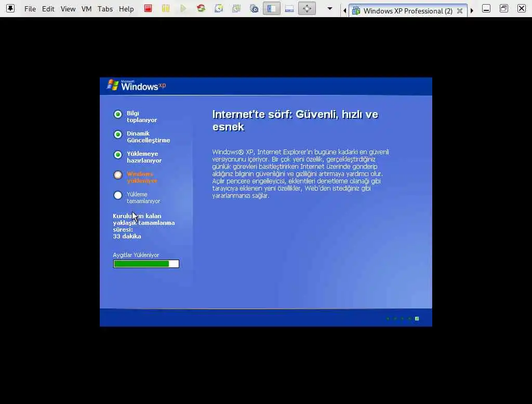Close the Windows XP Professional (2) tab
The width and height of the screenshot is (532, 404).
click(460, 11)
